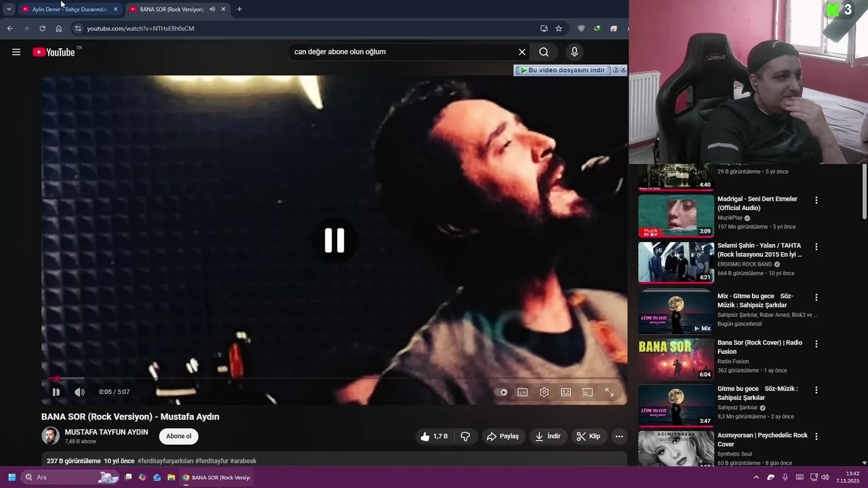Open volume control in system tray
Screen dimensions: 868x488
tap(825, 477)
